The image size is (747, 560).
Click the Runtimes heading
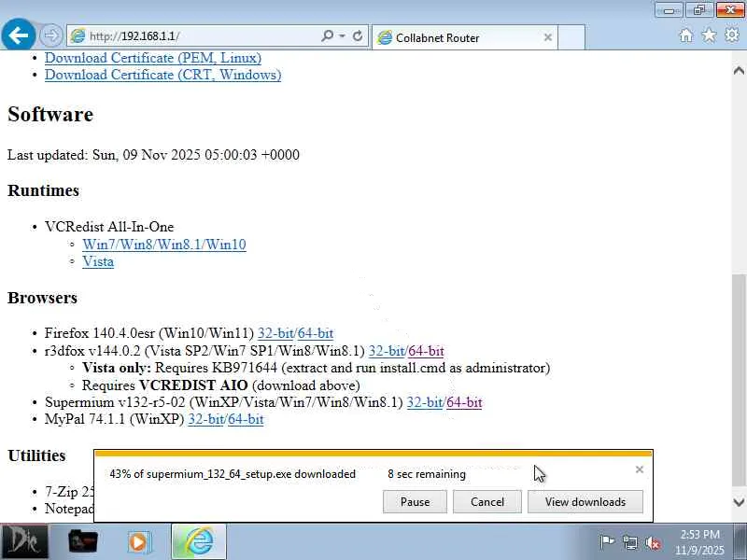pyautogui.click(x=43, y=190)
